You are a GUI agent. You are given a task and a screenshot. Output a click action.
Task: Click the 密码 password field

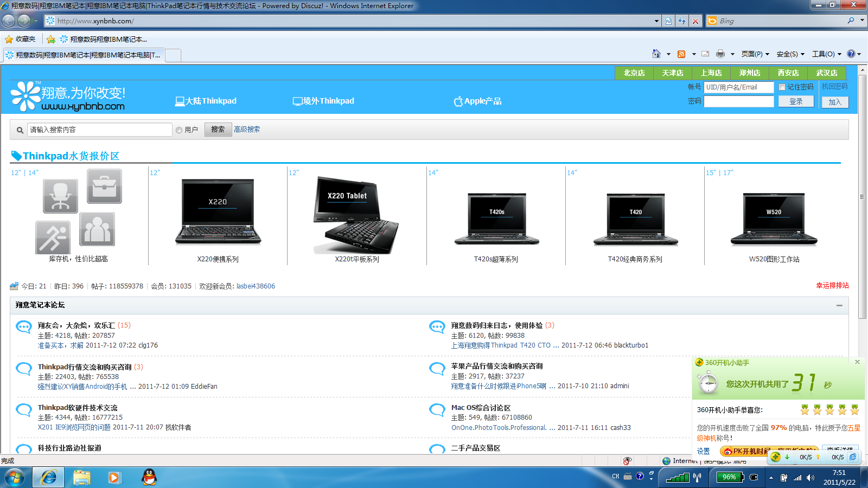pos(739,101)
